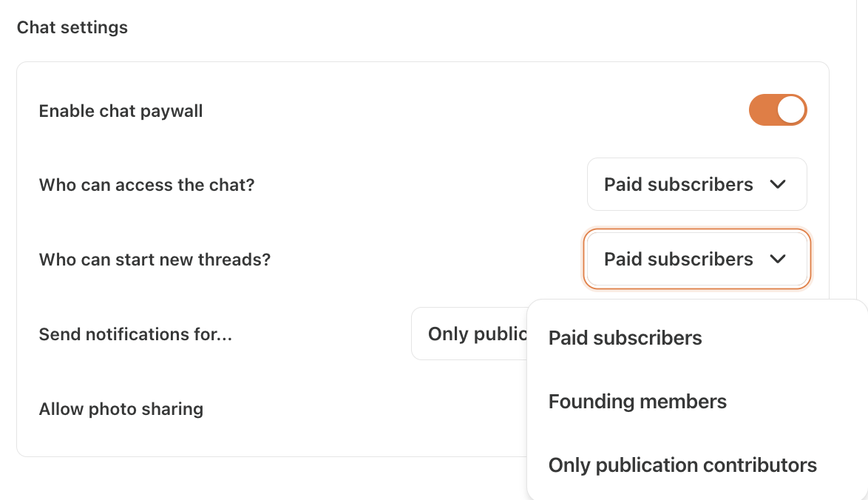Select "Paid subscribers" in the open menu
The image size is (868, 500).
coord(625,338)
